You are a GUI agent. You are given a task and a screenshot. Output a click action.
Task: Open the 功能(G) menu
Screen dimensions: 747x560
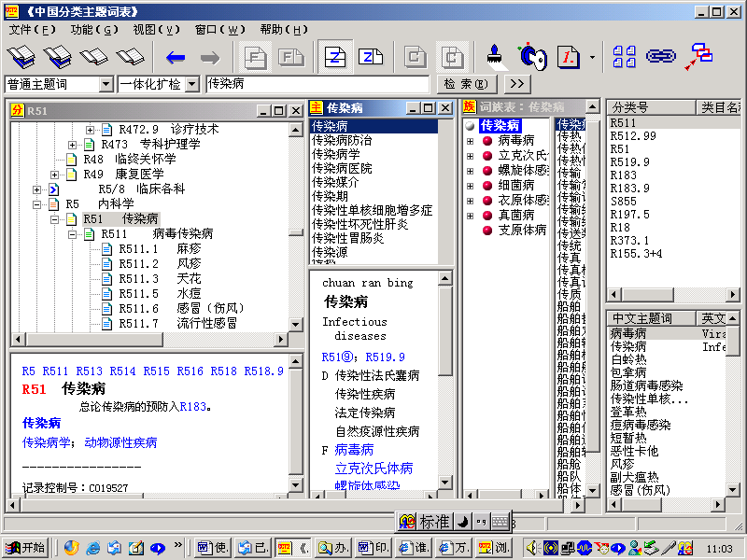(x=94, y=30)
